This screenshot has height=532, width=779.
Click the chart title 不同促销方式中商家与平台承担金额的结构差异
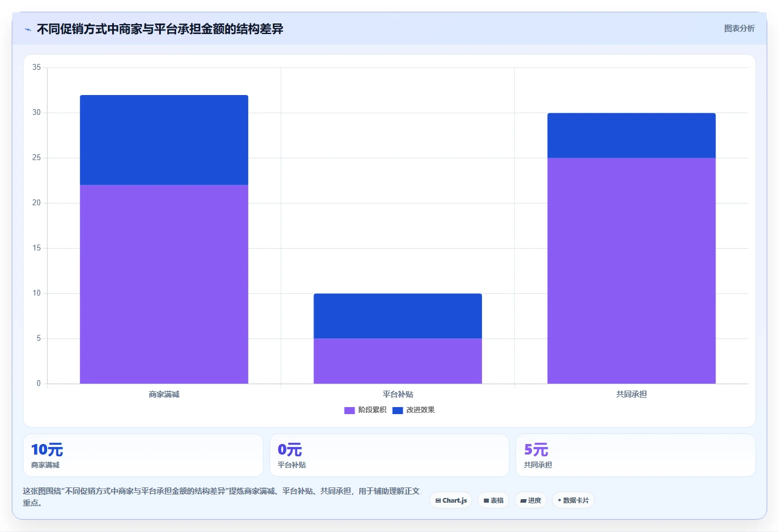(x=160, y=29)
